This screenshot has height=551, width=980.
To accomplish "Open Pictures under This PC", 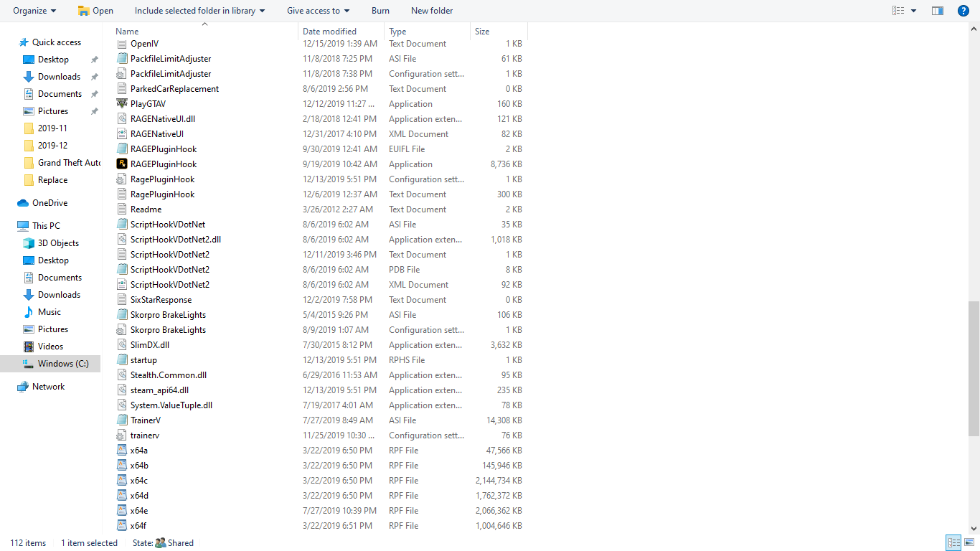I will point(53,329).
